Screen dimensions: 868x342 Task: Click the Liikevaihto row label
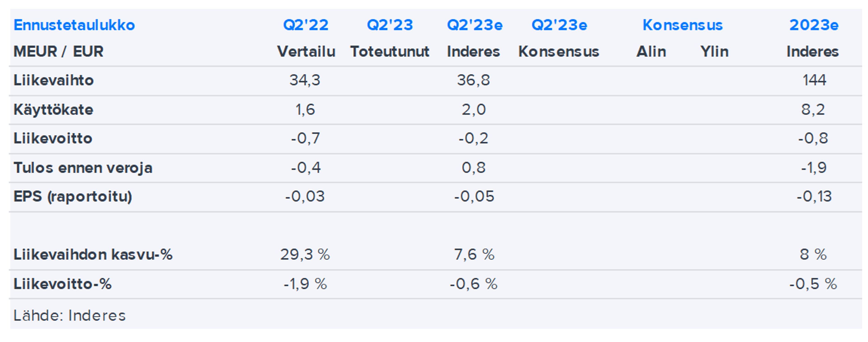coord(54,80)
